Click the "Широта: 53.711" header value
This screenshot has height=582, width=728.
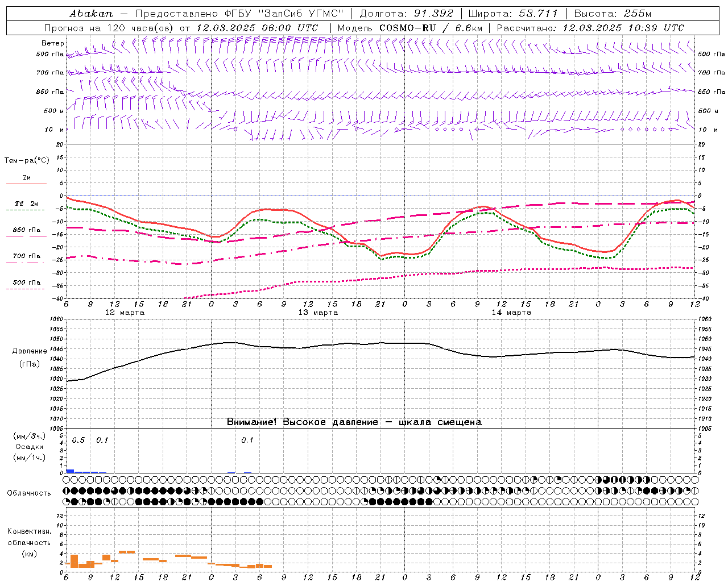pyautogui.click(x=512, y=13)
